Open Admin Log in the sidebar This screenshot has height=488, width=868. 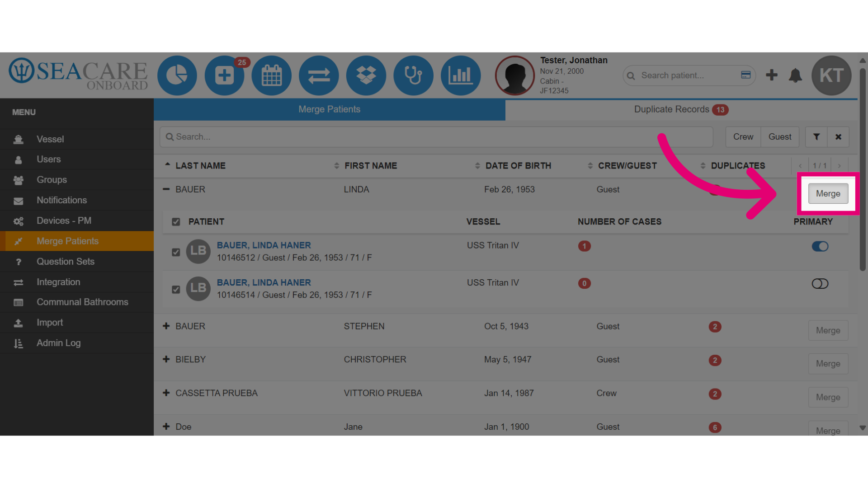coord(77,343)
